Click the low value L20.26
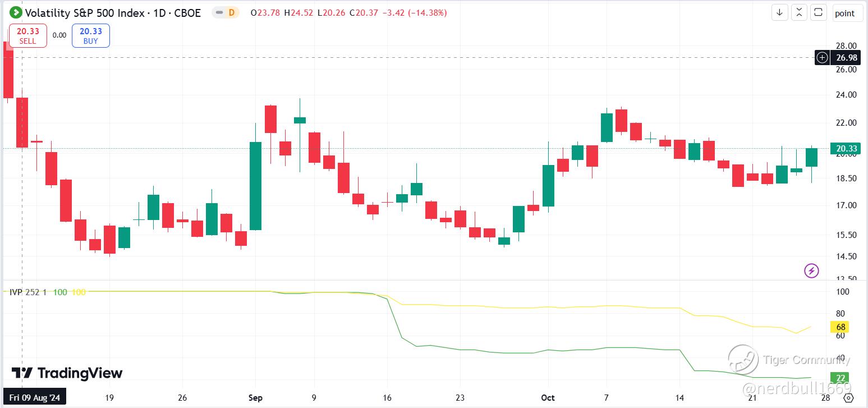The height and width of the screenshot is (408, 868). coord(332,12)
